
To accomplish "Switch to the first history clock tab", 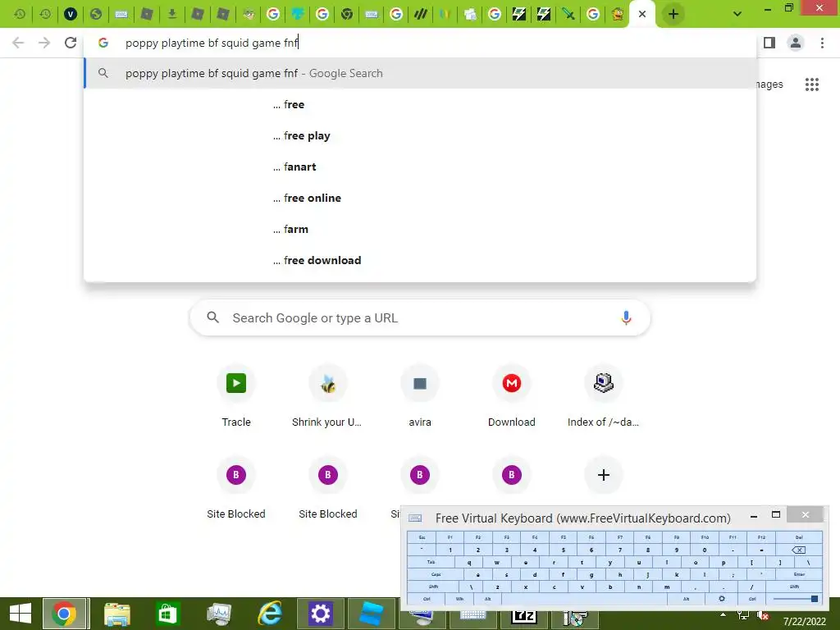I will pyautogui.click(x=20, y=14).
